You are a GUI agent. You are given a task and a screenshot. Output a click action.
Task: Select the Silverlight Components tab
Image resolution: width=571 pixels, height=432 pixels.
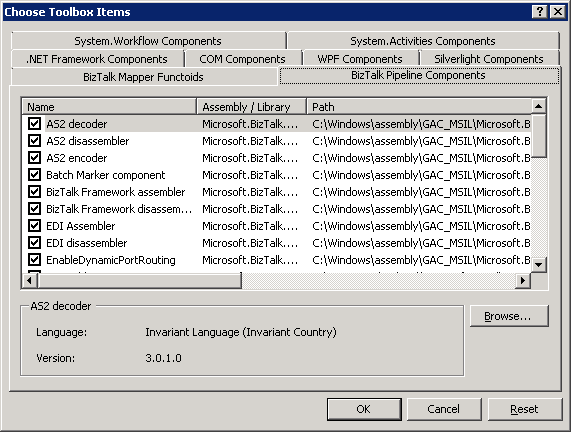(489, 59)
